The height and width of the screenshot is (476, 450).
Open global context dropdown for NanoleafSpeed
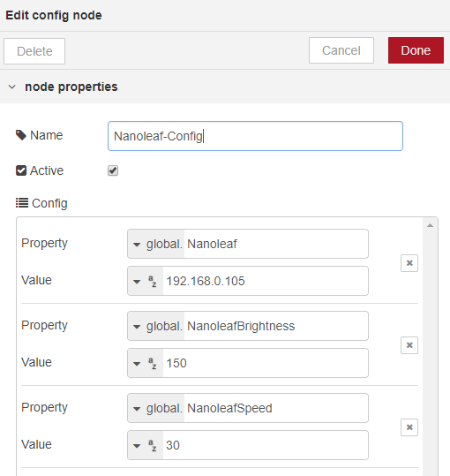[x=156, y=408]
